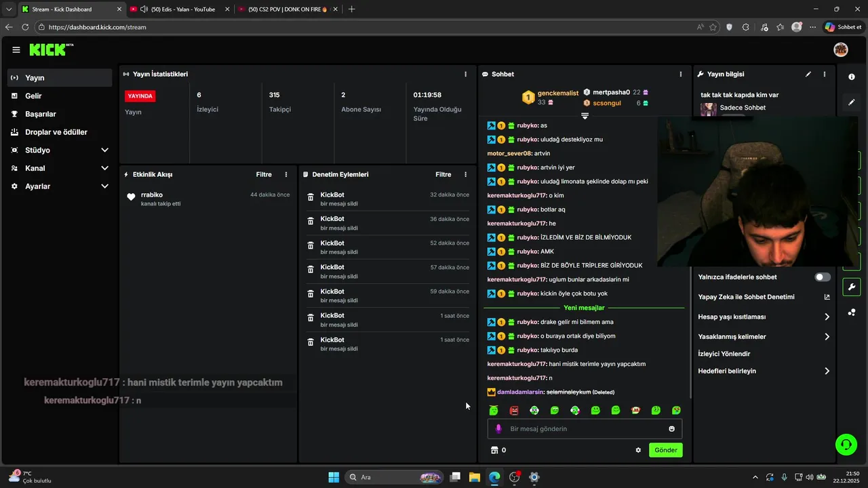
Task: Click trash icon on the 57 dakika önce KickBot entry
Action: (x=311, y=270)
